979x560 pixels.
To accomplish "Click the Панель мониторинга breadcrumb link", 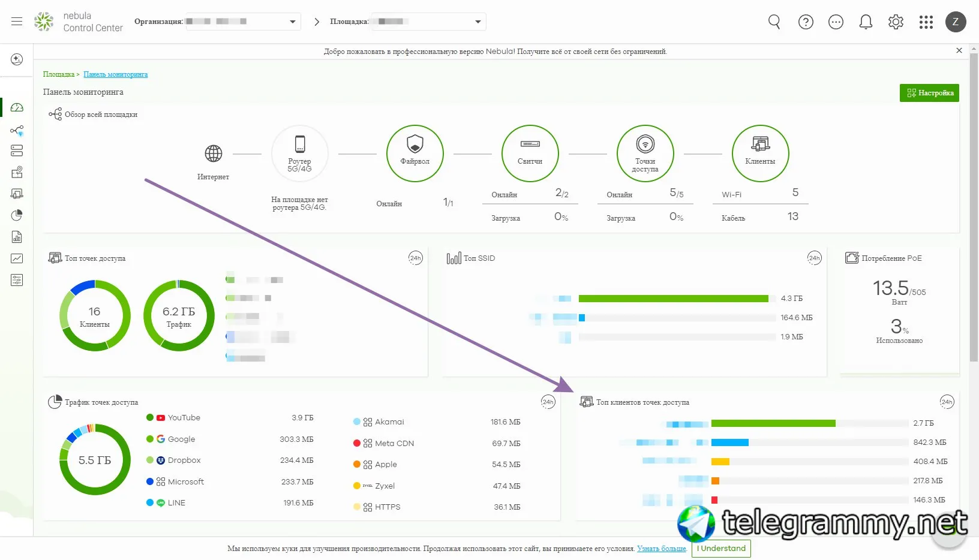I will (116, 74).
